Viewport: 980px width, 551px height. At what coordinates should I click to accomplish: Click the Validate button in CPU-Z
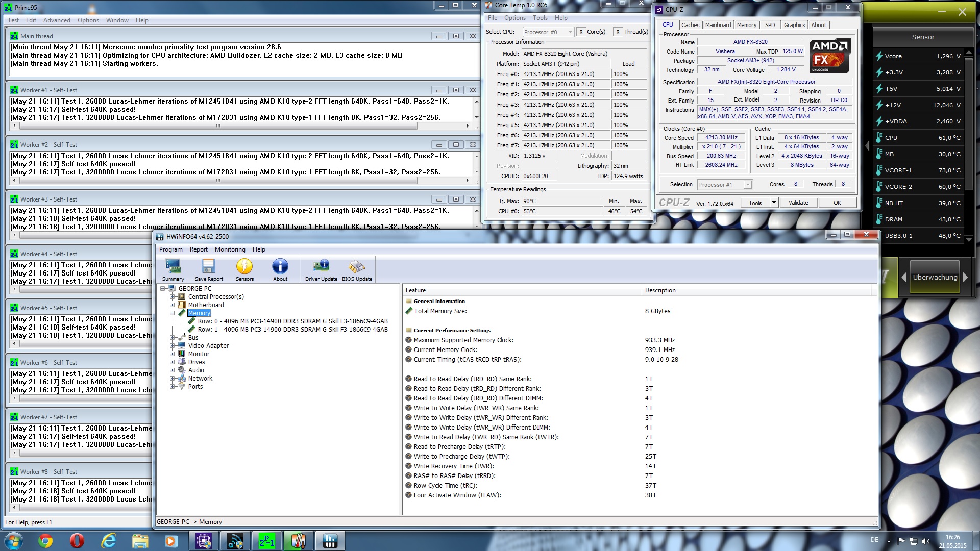pos(798,203)
